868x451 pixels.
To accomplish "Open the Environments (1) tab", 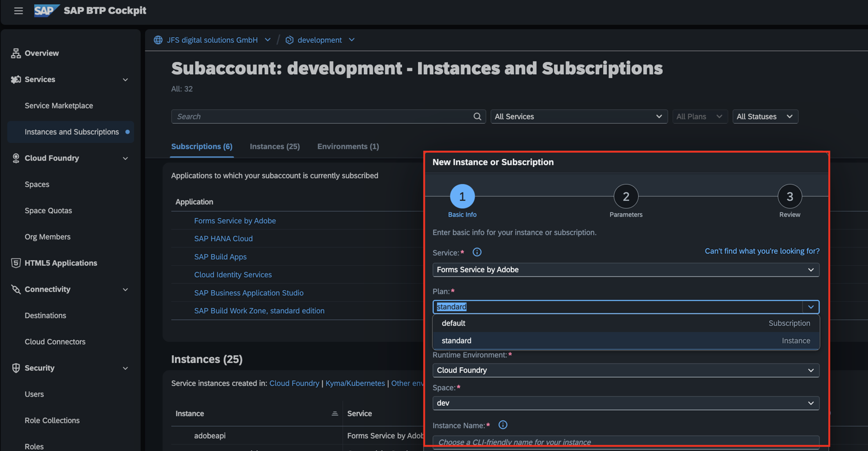I will 348,146.
